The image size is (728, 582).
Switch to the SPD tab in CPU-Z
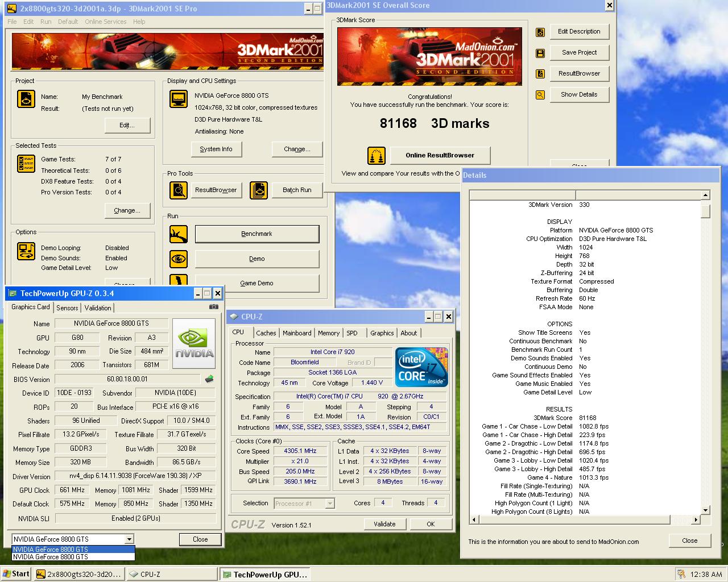click(352, 333)
